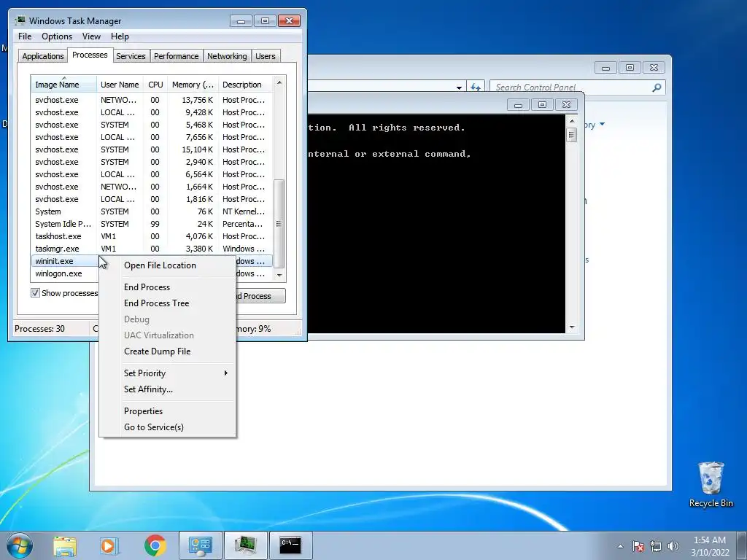
Task: Expand the Set Priority submenu
Action: [168, 373]
